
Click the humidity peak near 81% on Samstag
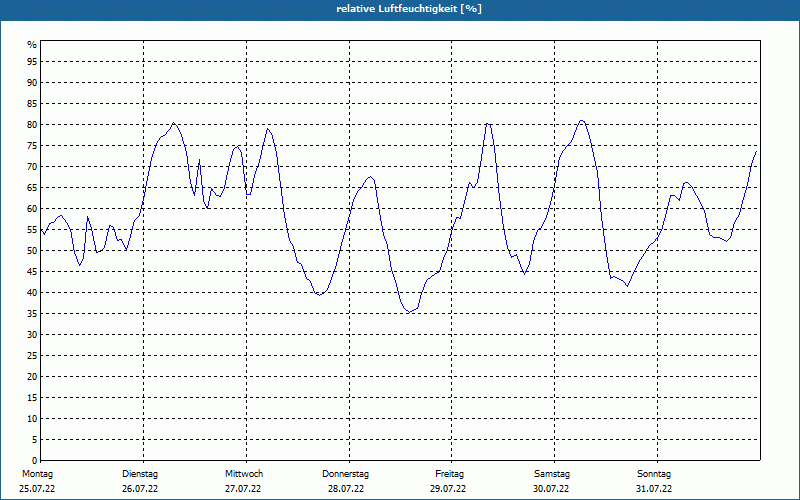point(582,120)
